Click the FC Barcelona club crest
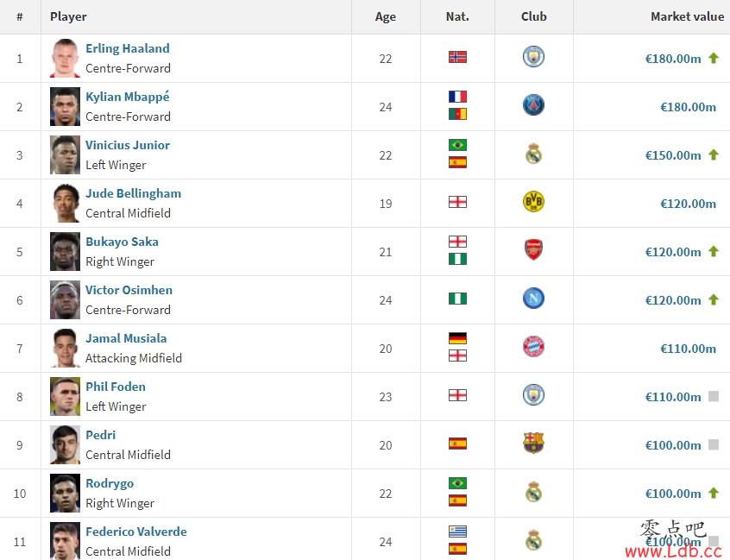The image size is (730, 560). pyautogui.click(x=533, y=444)
